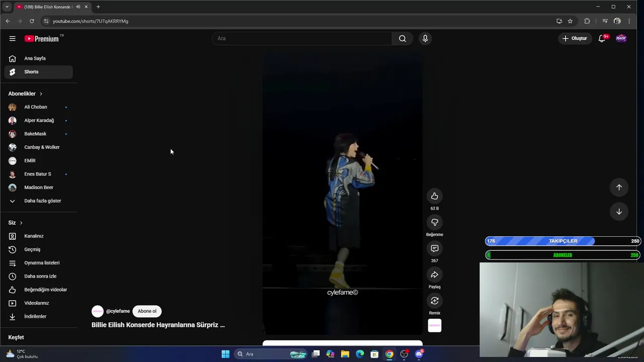Open the comments on this short

(435, 248)
